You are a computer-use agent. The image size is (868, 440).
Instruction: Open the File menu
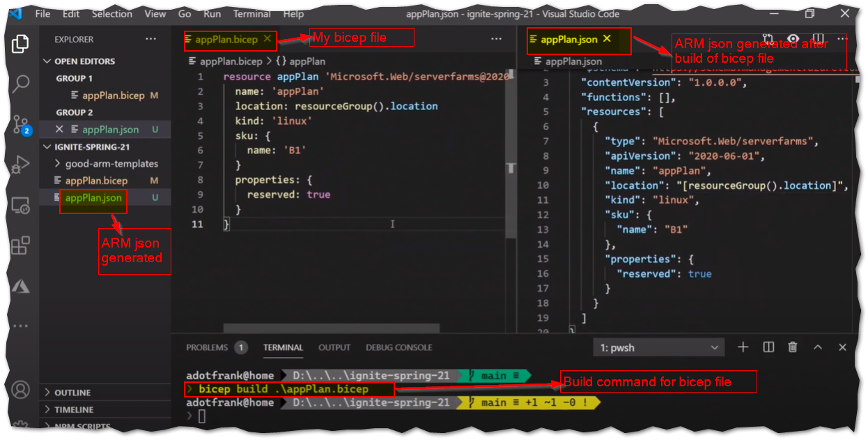42,14
